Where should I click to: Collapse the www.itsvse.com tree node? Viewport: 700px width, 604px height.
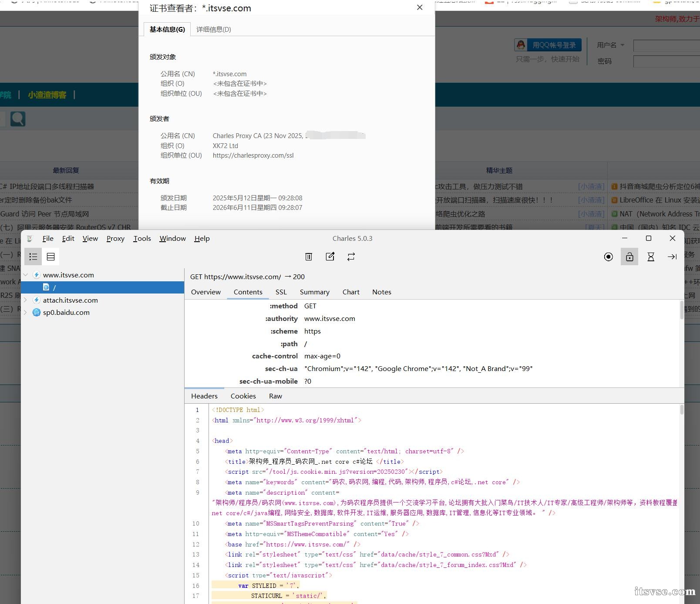coord(26,275)
